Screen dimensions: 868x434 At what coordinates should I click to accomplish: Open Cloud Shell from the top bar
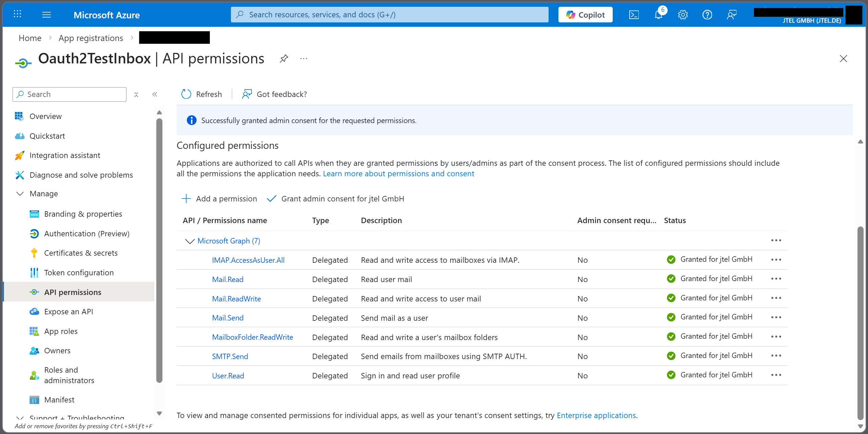coord(634,15)
